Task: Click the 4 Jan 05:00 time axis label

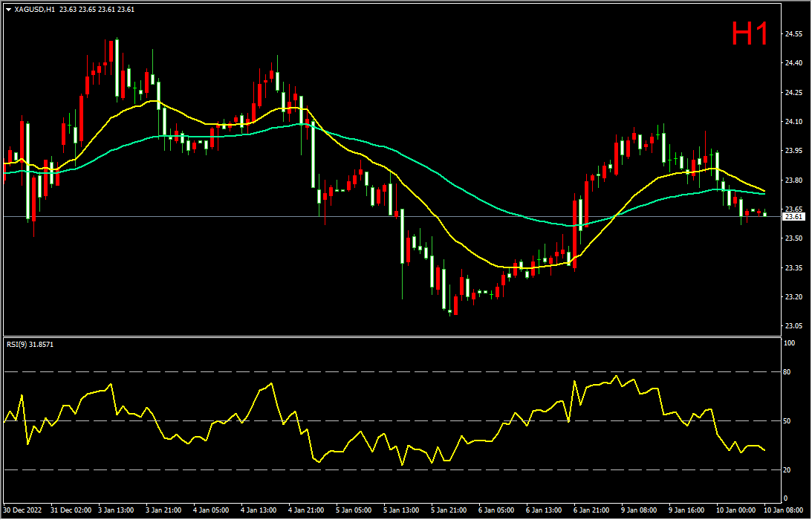Action: (x=211, y=510)
